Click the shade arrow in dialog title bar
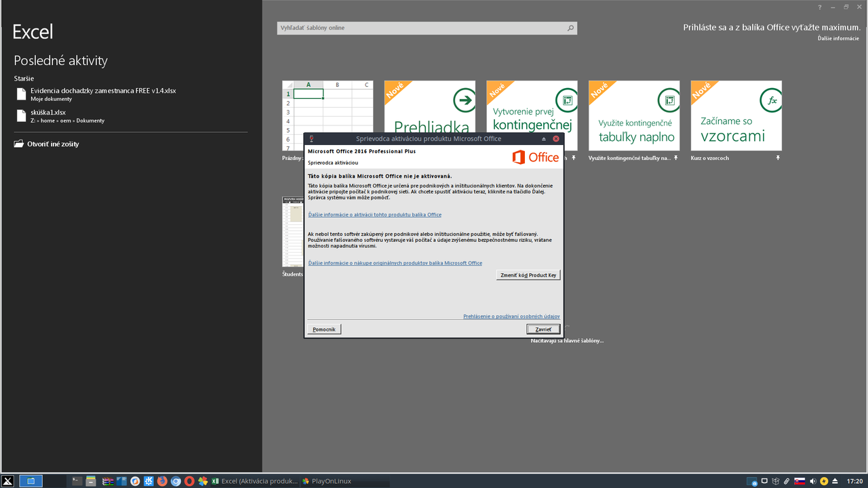 click(544, 139)
